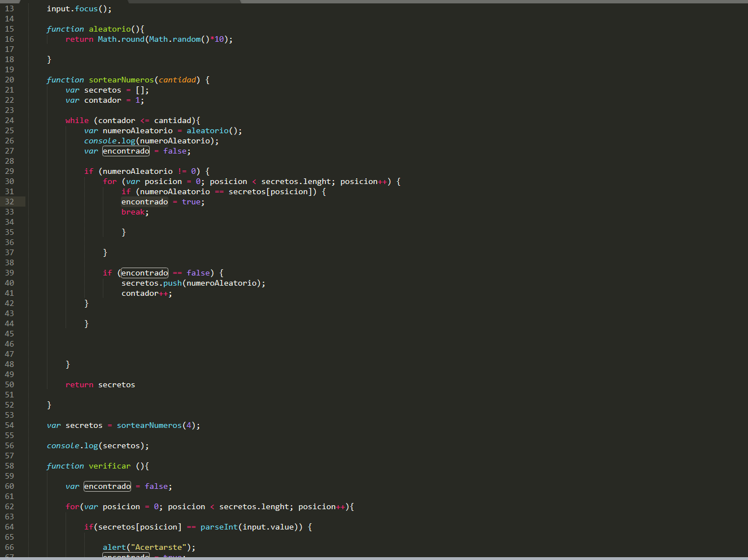Click line number 13 in the gutter
Screen dimensions: 748x560
10,8
